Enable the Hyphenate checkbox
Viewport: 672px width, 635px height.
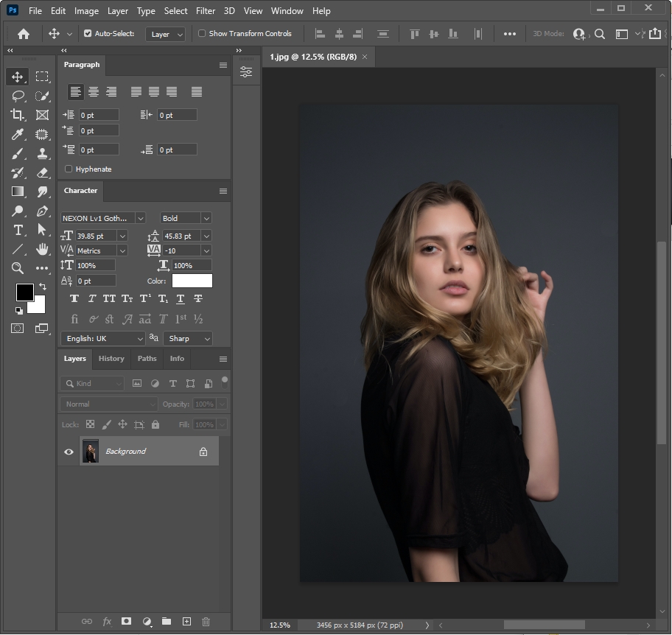pyautogui.click(x=69, y=169)
